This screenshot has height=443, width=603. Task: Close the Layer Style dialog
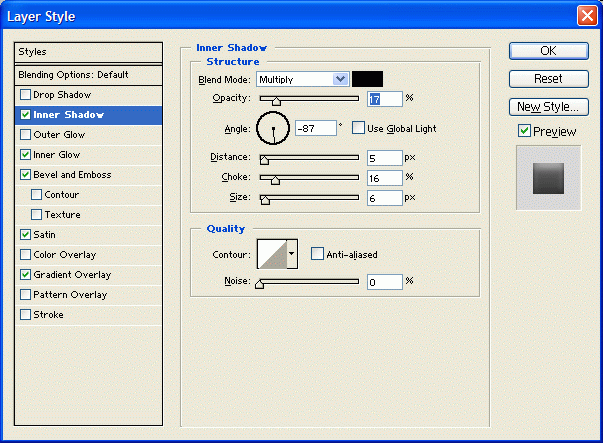(587, 16)
